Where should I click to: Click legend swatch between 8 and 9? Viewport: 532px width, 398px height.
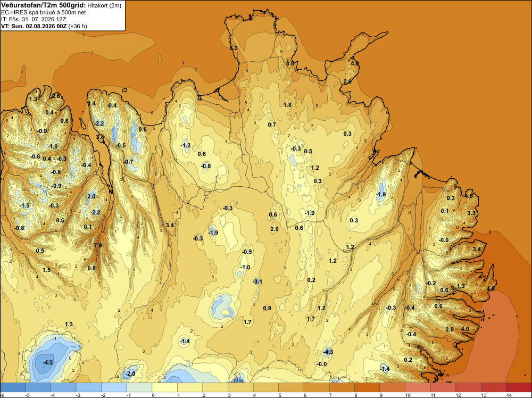pos(367,387)
